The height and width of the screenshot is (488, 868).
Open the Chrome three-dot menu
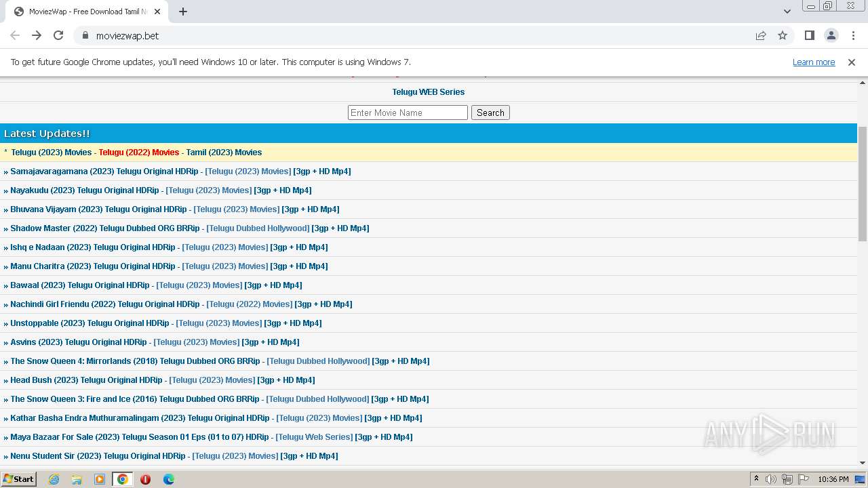pyautogui.click(x=853, y=35)
